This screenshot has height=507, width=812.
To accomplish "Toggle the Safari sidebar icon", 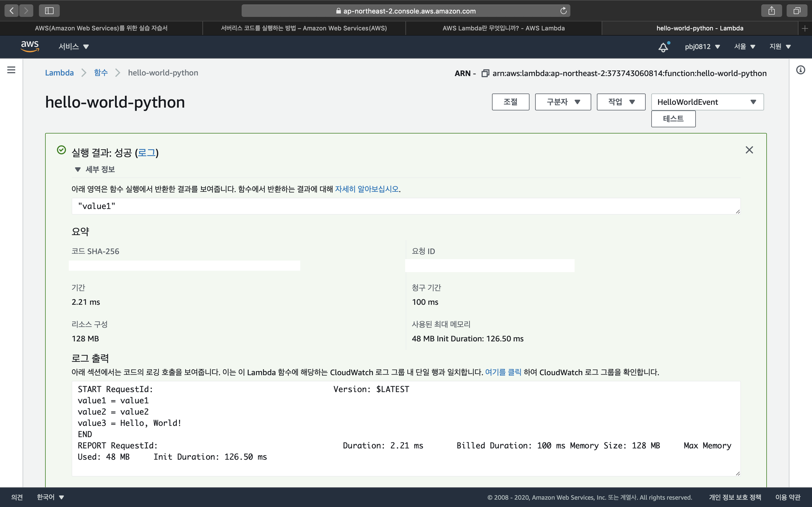I will pos(49,11).
